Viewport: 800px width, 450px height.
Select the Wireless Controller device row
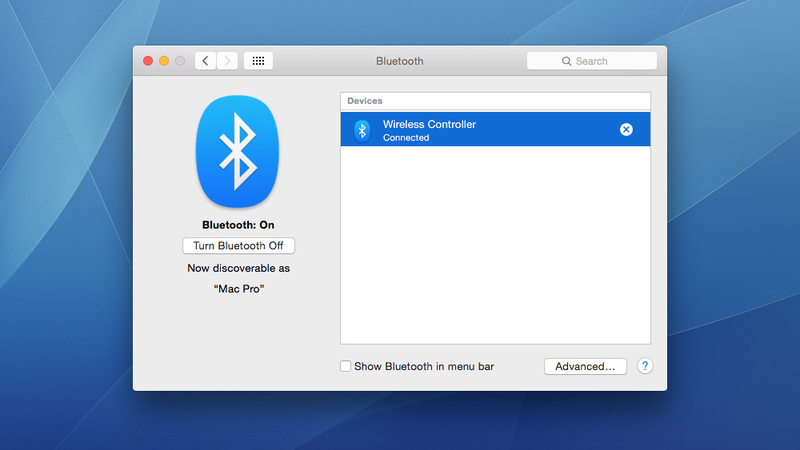(495, 130)
